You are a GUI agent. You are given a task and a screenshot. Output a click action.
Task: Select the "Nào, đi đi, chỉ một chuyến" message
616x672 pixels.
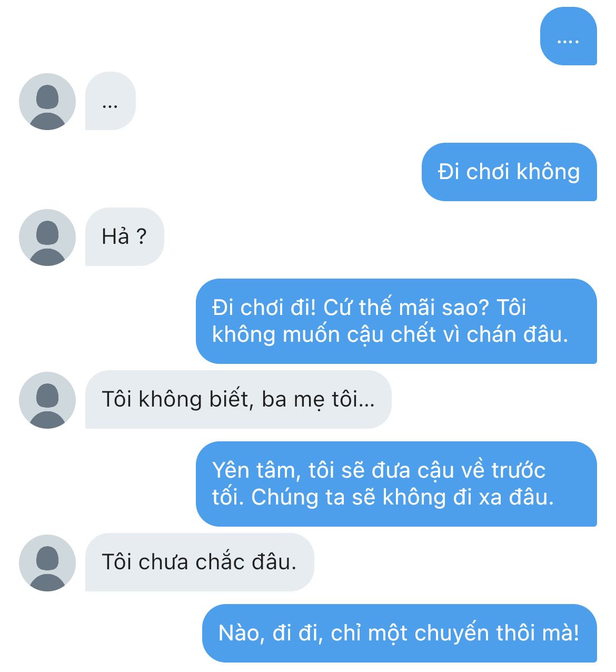pos(400,633)
